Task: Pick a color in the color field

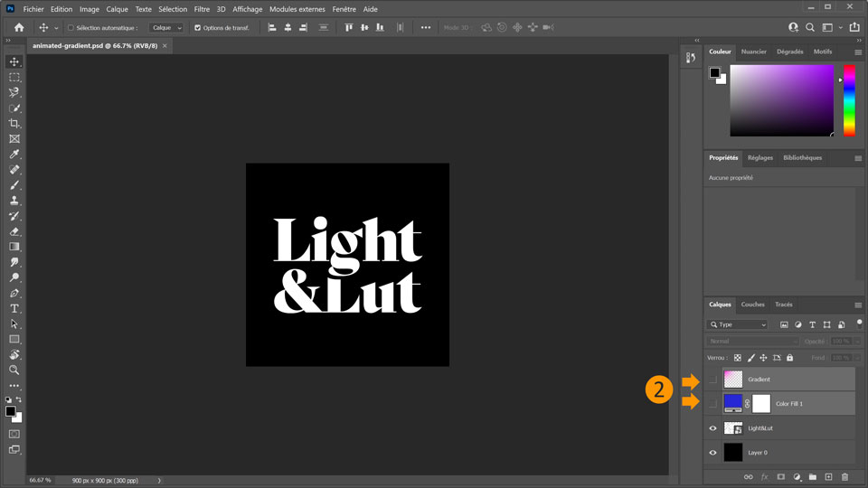Action: [x=781, y=99]
